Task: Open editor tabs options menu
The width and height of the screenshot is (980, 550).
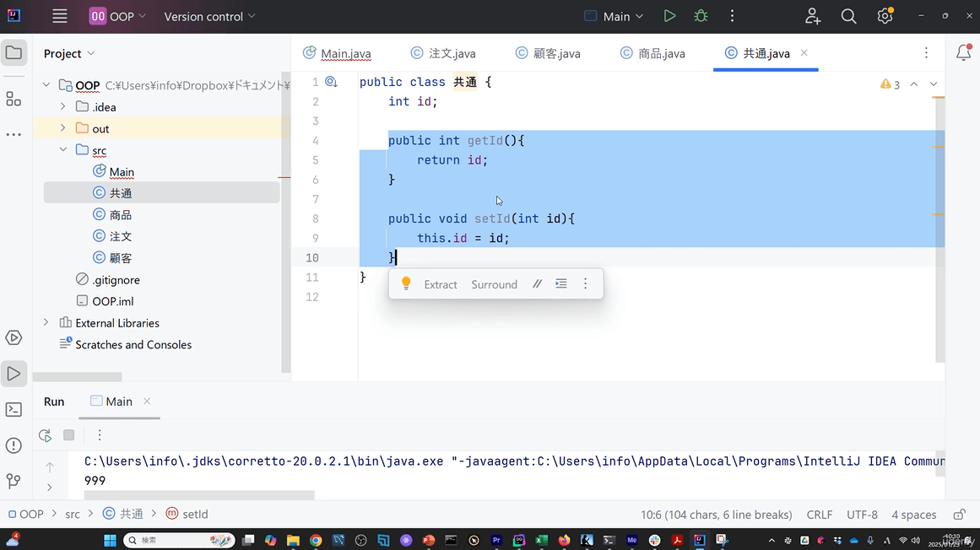Action: click(926, 53)
